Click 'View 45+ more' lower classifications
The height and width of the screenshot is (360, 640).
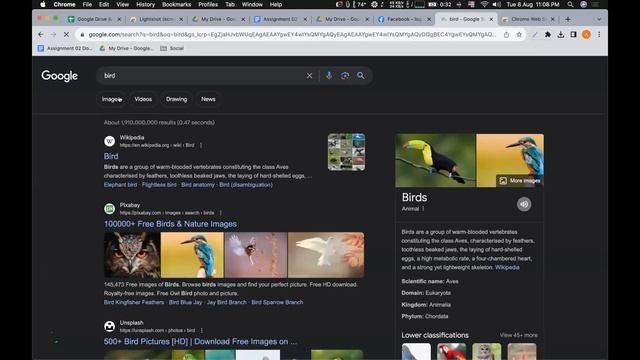coord(518,335)
